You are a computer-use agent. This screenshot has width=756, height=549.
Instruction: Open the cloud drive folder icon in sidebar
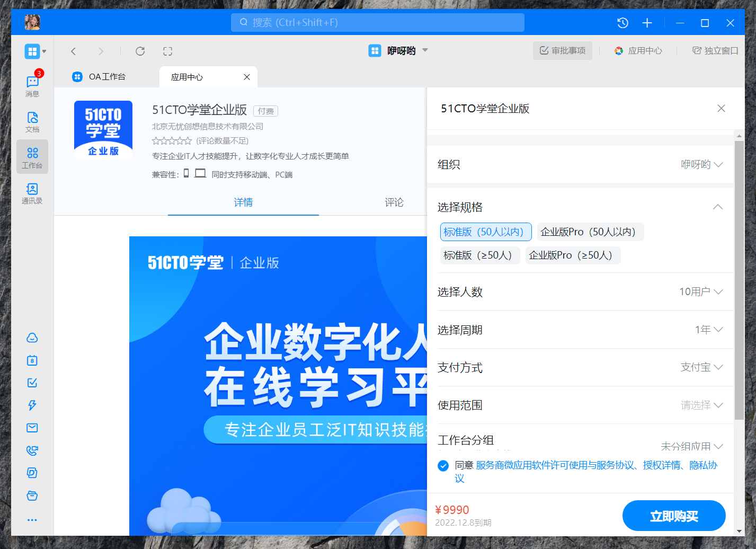[32, 495]
